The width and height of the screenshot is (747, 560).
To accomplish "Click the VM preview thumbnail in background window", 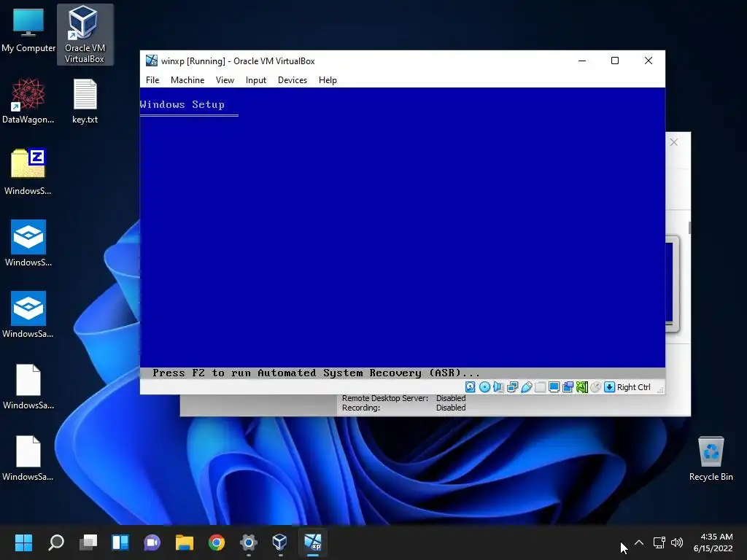I will tap(671, 284).
